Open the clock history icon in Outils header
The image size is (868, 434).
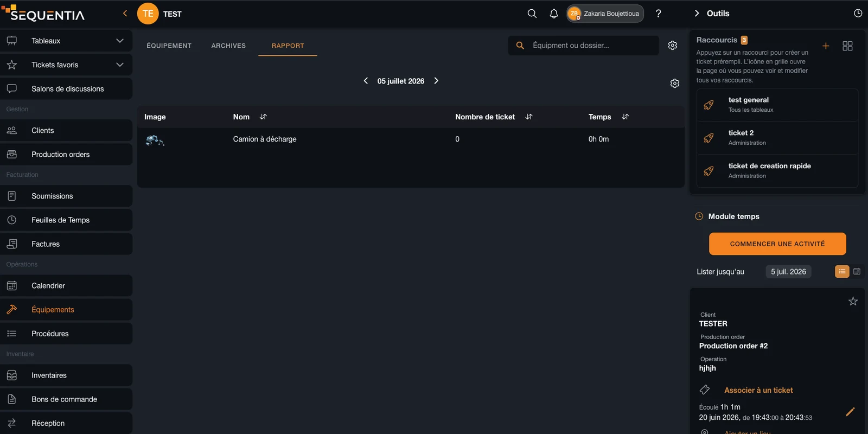[858, 14]
